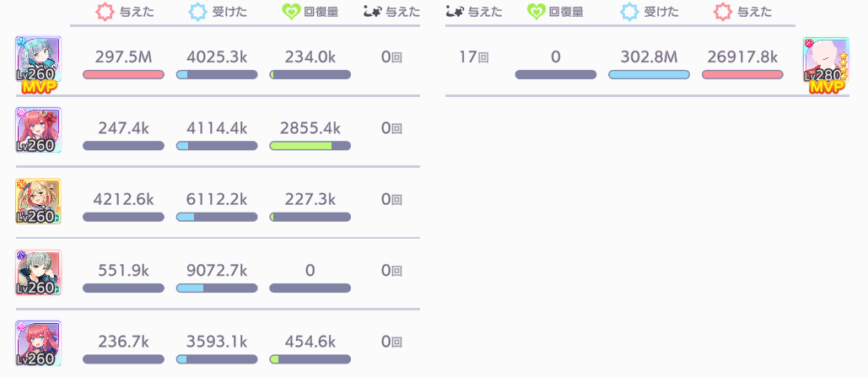Open the enemy Lv280 MVP portrait
Image resolution: width=868 pixels, height=377 pixels.
coord(825,61)
